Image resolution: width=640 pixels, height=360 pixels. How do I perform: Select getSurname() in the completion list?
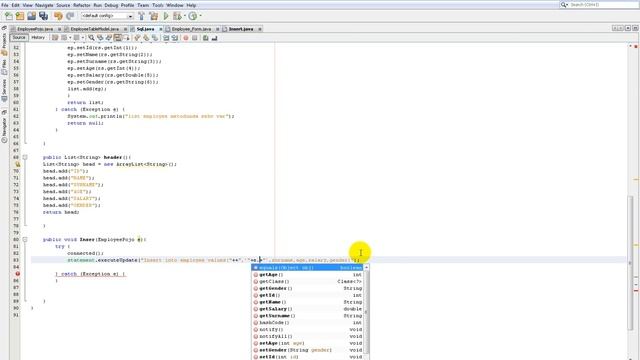[x=307, y=316]
